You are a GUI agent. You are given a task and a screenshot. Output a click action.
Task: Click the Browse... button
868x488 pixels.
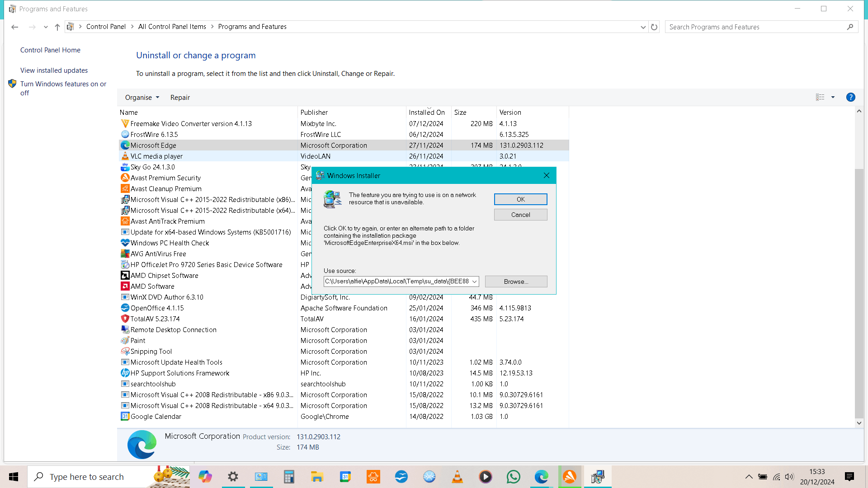(x=516, y=282)
